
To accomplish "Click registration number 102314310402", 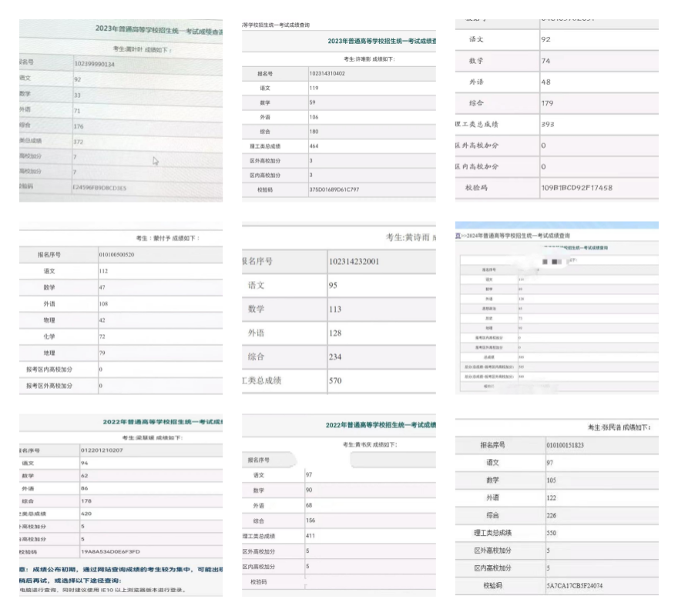I will [327, 73].
